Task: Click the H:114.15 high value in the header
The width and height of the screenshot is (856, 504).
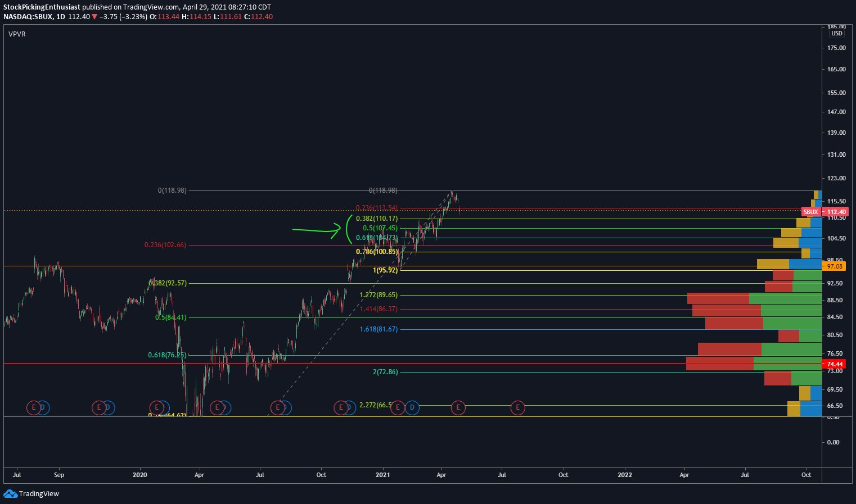Action: (196, 17)
